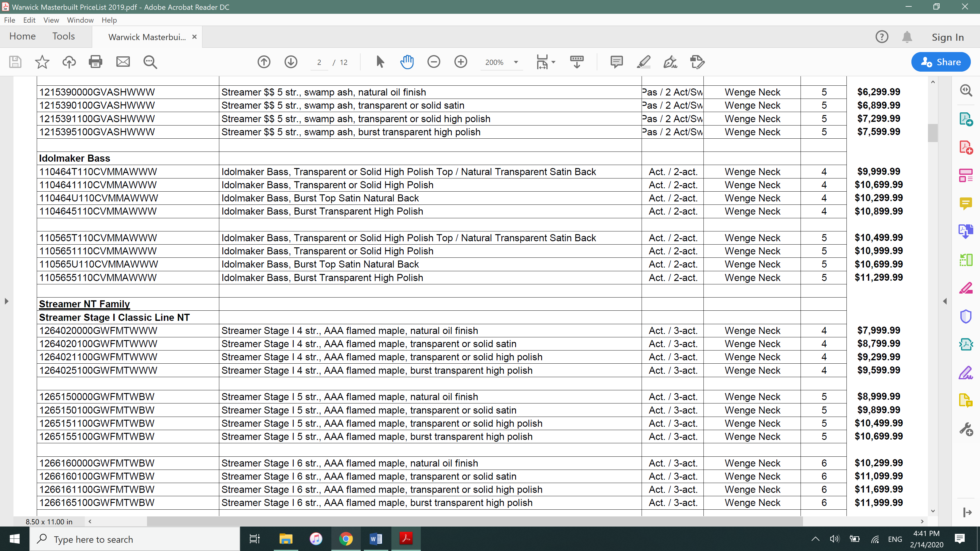This screenshot has height=551, width=980.
Task: Click Sign In
Action: coord(948,37)
